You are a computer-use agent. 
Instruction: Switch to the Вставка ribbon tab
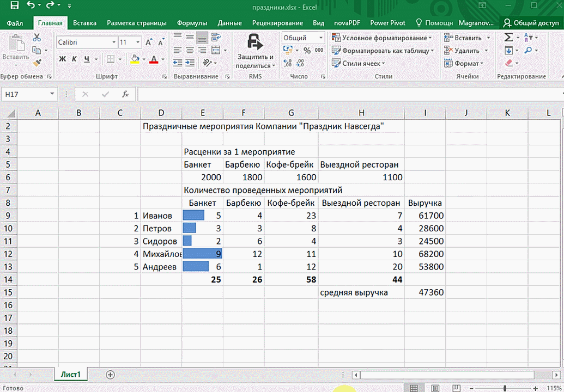tap(84, 23)
